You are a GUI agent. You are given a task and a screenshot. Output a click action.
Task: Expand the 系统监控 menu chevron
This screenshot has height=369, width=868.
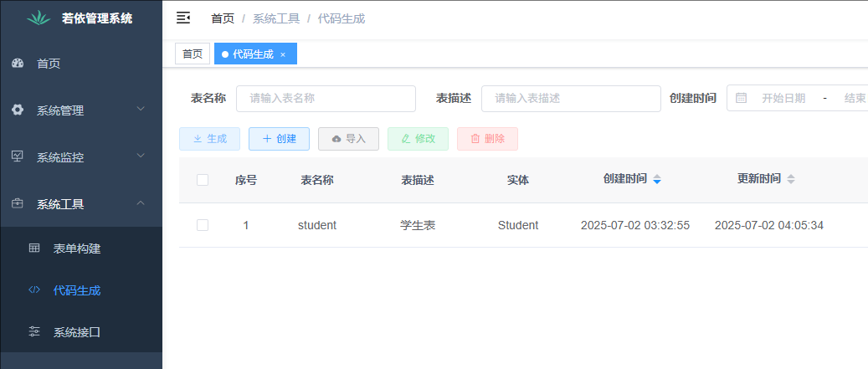click(141, 156)
